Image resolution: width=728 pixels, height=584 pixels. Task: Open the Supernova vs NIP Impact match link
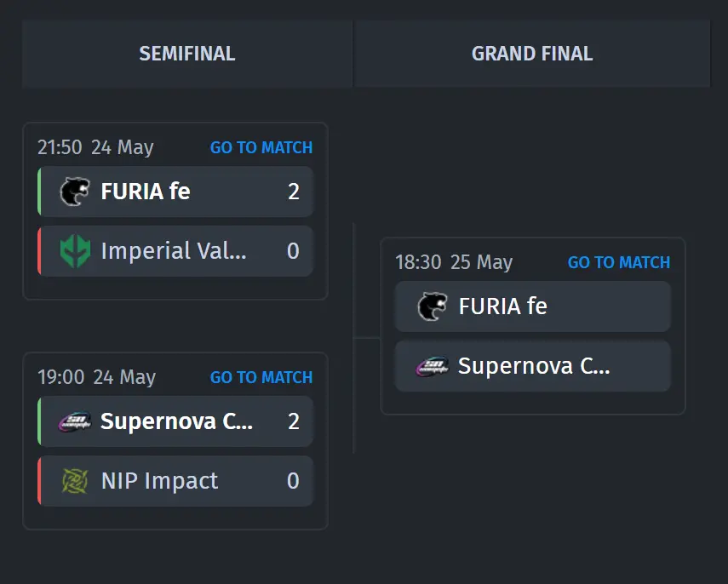tap(261, 377)
